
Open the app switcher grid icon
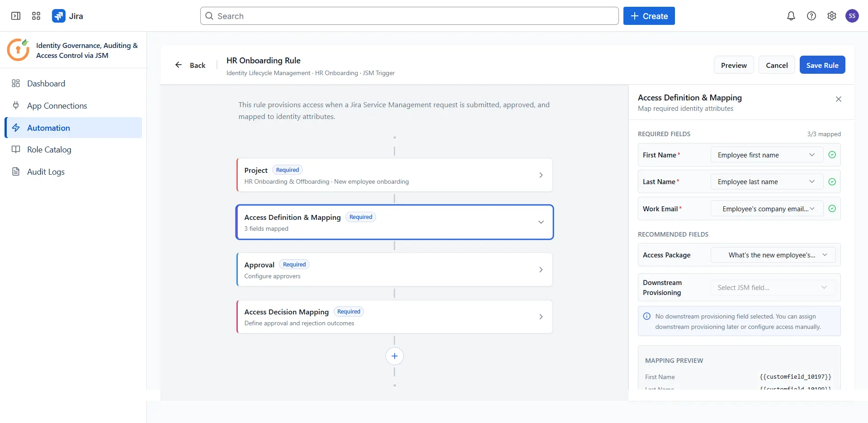(36, 16)
